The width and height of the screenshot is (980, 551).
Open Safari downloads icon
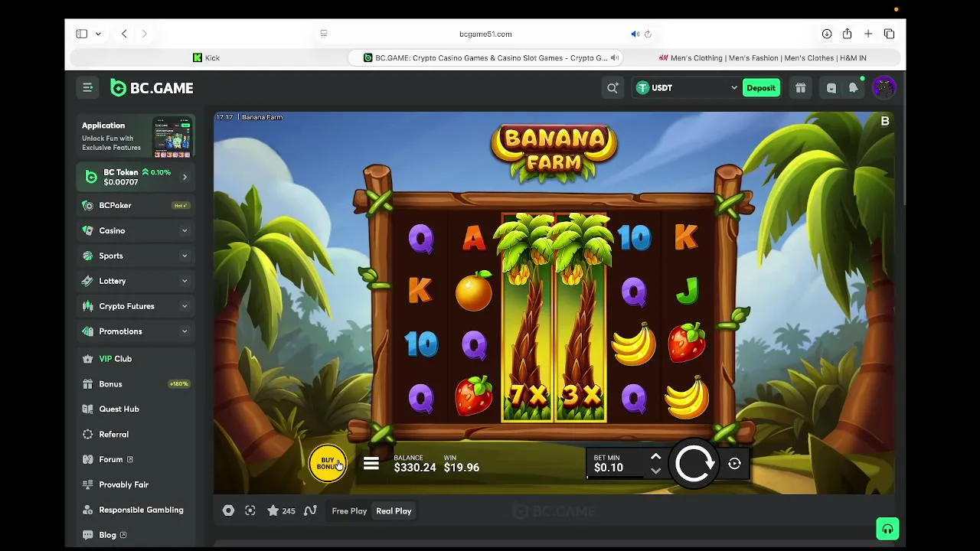[x=827, y=34]
